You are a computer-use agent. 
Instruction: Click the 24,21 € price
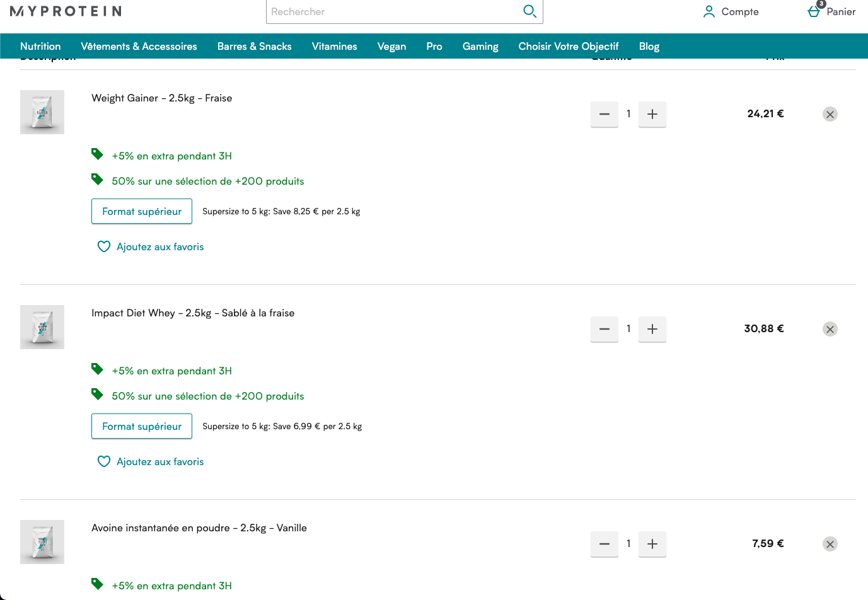(765, 113)
